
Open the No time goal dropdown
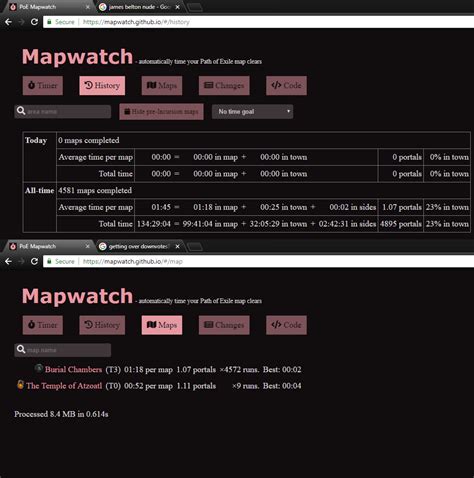pos(252,112)
